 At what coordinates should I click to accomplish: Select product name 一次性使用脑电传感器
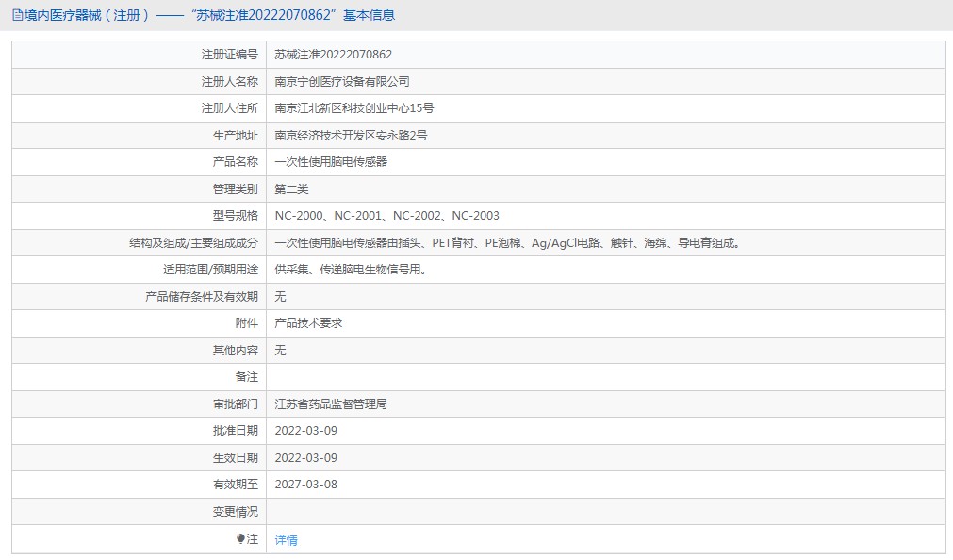pos(331,162)
